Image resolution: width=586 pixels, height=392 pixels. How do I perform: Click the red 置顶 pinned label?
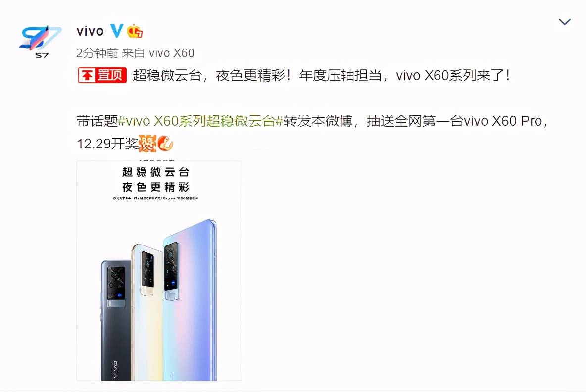tap(102, 75)
